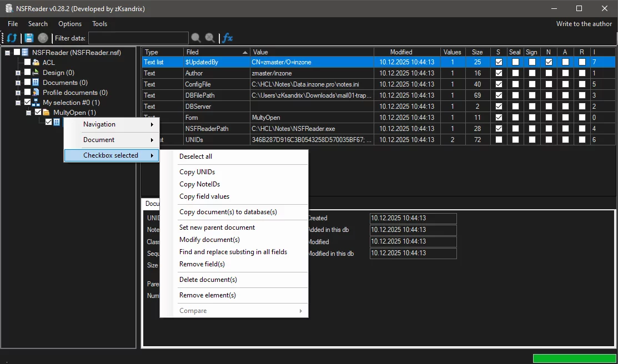Click the ACL padlock icon in tree

[x=36, y=63]
